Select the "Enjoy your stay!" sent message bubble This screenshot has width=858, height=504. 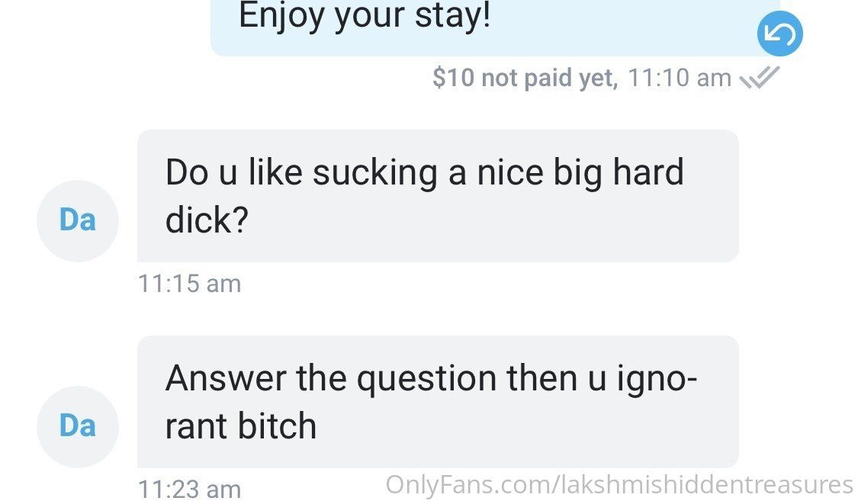pos(495,27)
